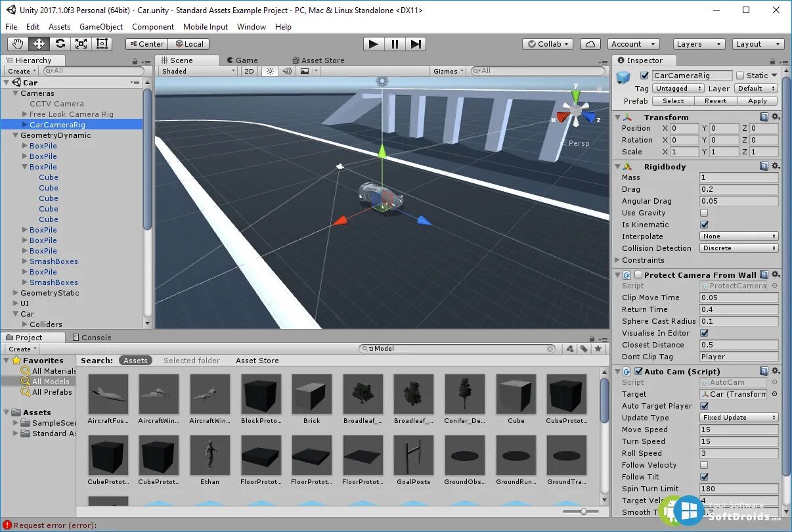Click the red error icon in status bar

coord(7,525)
